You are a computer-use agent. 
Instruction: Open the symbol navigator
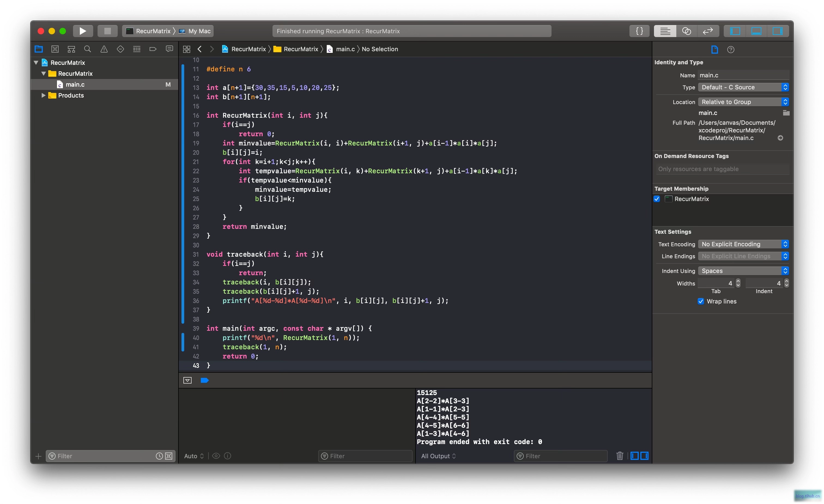(71, 49)
